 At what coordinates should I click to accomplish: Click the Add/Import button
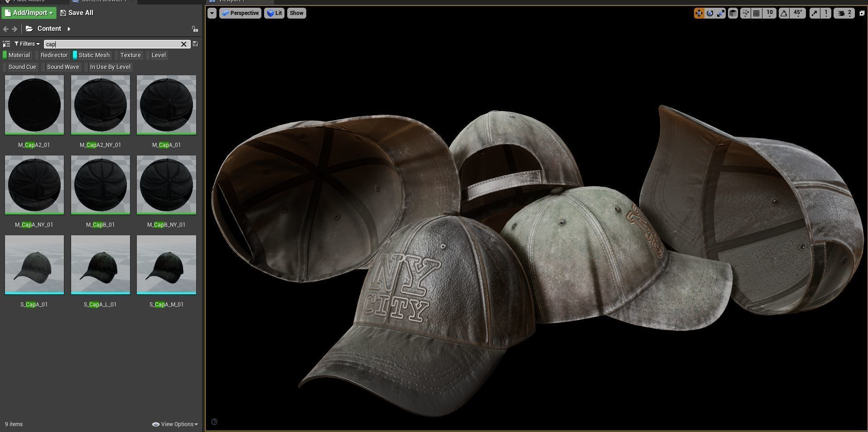click(29, 13)
